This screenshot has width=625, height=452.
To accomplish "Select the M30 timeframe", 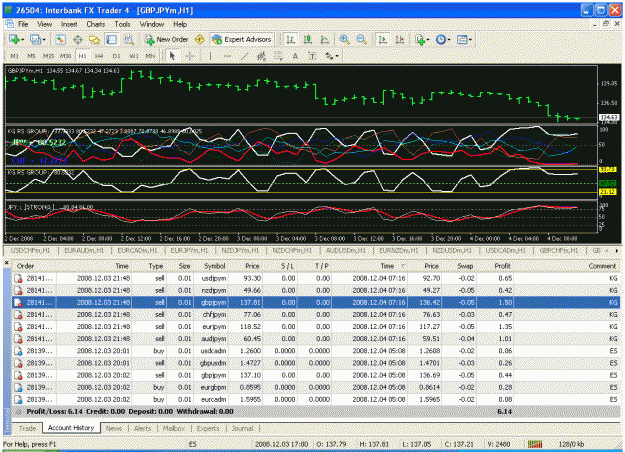I will [65, 56].
